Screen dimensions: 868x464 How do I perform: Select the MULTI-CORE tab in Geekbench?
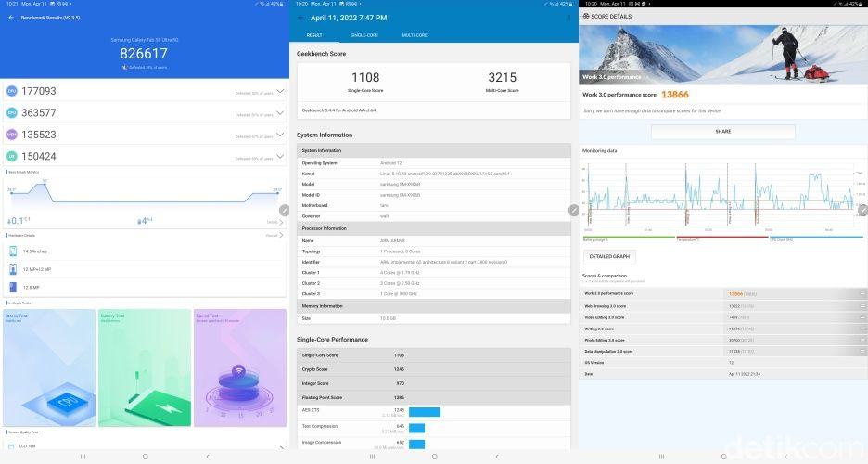tap(415, 35)
